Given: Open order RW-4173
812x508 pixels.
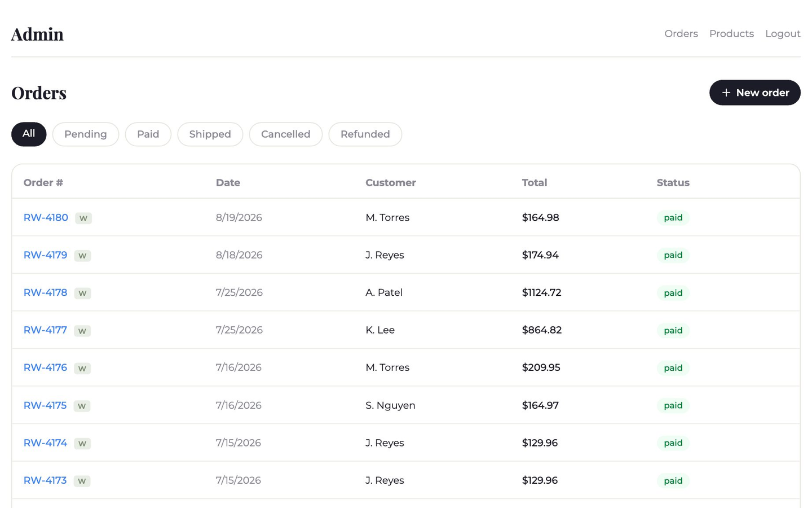Looking at the screenshot, I should 45,480.
